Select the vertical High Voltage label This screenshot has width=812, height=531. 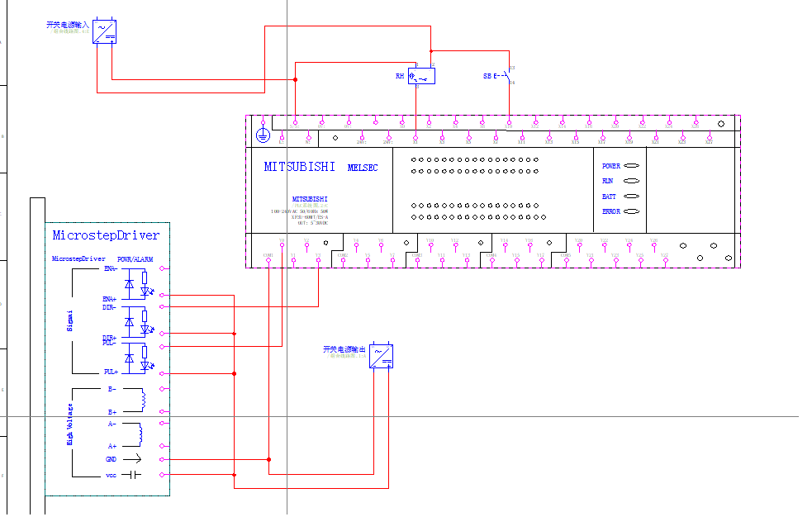(x=70, y=424)
